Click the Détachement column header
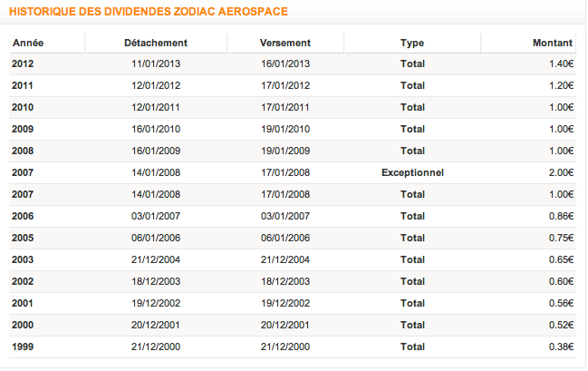The image size is (588, 371). [x=155, y=43]
